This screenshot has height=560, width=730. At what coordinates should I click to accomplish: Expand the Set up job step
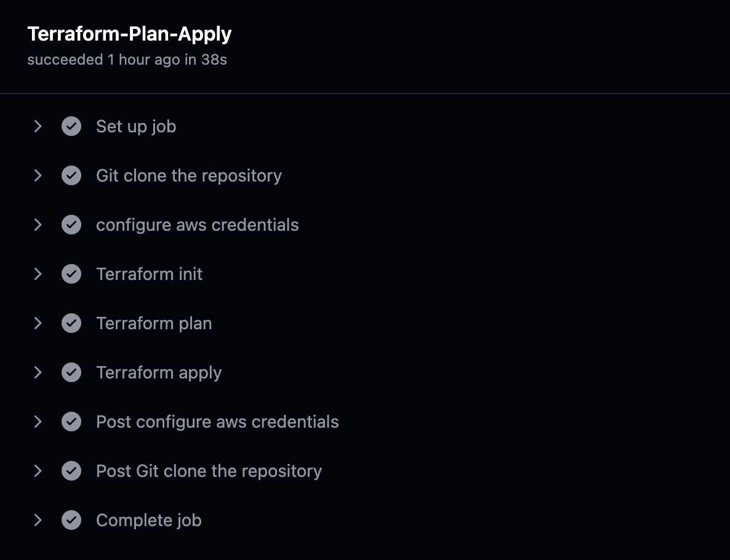point(38,126)
